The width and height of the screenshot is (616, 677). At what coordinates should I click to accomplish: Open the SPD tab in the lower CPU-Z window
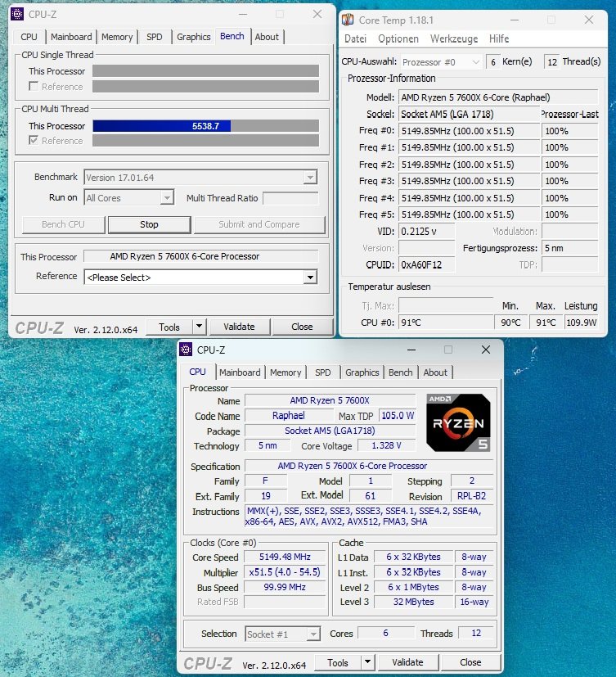[322, 372]
